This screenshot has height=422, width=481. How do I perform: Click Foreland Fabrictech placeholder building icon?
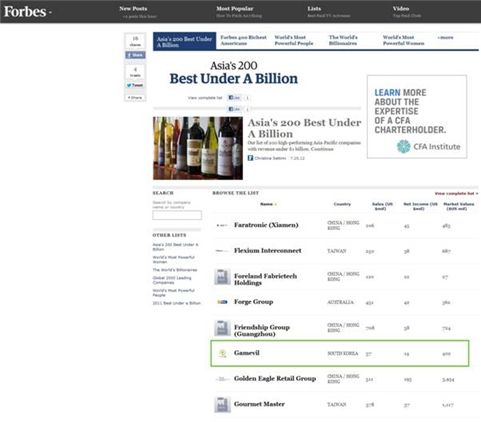tap(222, 277)
